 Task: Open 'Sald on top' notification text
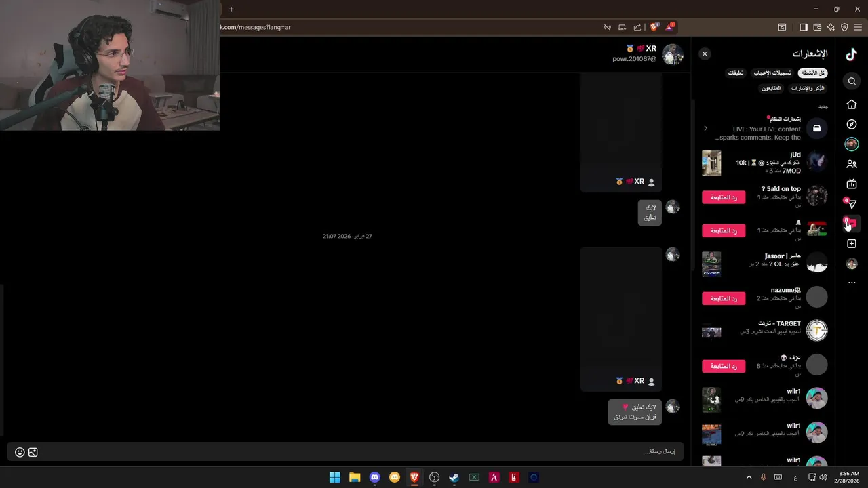[x=781, y=189]
